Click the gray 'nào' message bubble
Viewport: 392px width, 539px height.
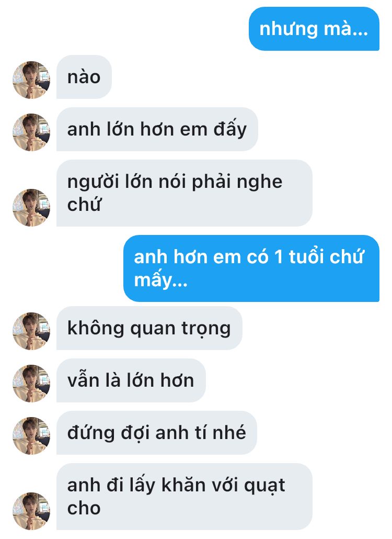84,77
